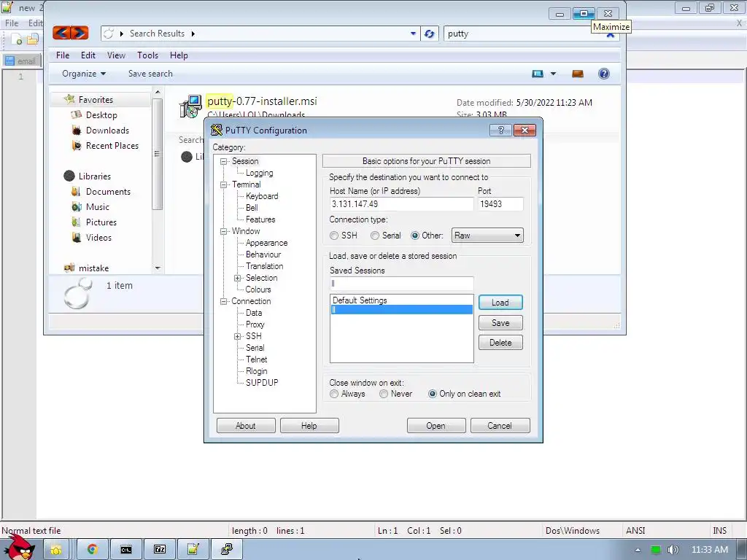The image size is (747, 560).
Task: Open Explorer Edit menu
Action: (88, 55)
